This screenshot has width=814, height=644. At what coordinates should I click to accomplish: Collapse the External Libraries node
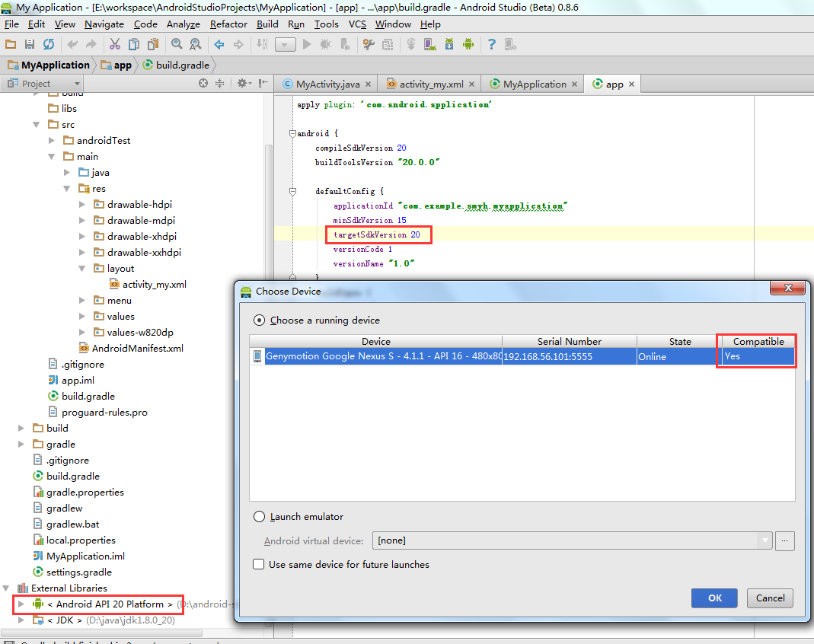5,588
